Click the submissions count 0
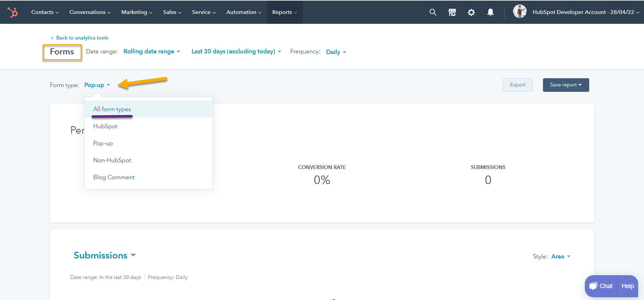Image resolution: width=644 pixels, height=300 pixels. [x=488, y=180]
